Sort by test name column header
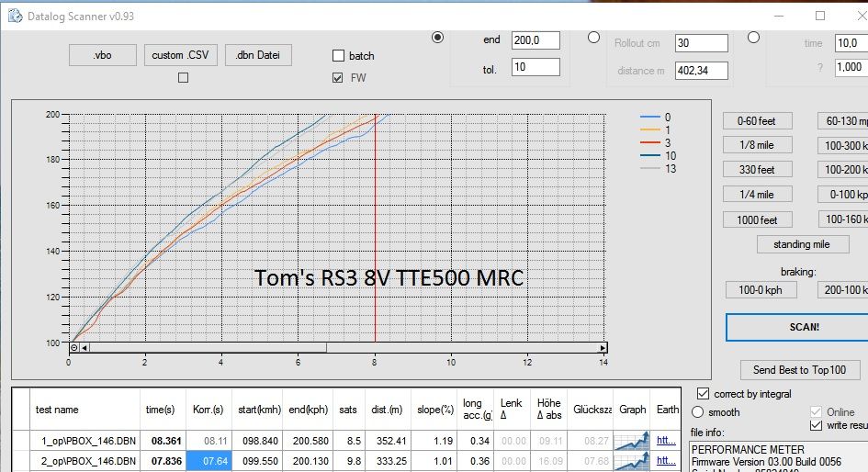The width and height of the screenshot is (868, 472). 85,410
